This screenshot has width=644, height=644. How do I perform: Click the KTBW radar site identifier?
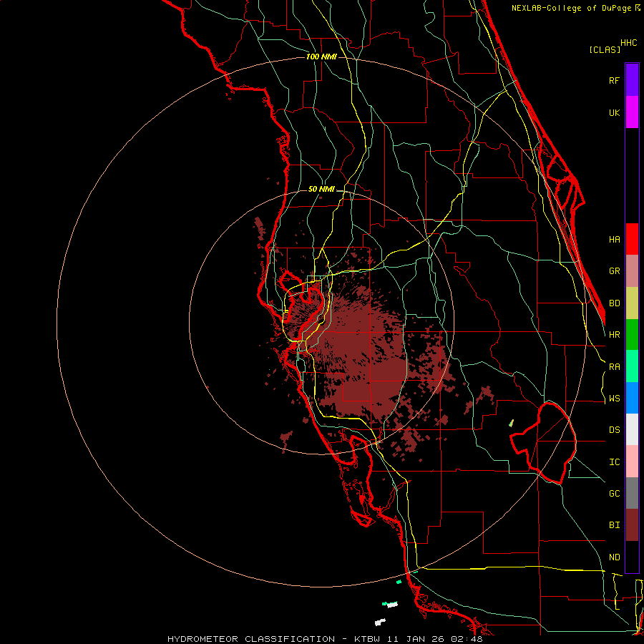pos(369,639)
